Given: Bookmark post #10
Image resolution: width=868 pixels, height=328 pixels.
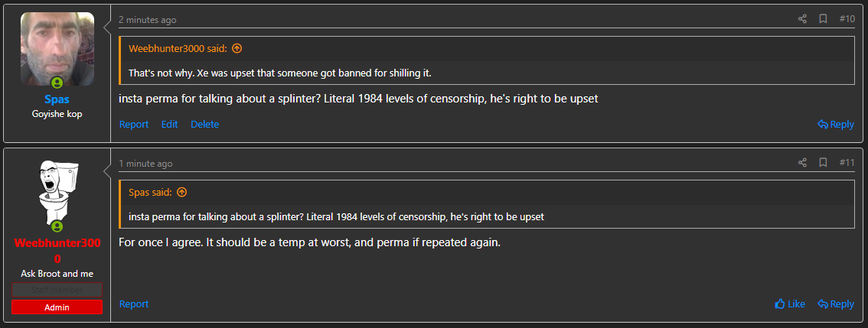Looking at the screenshot, I should 823,19.
